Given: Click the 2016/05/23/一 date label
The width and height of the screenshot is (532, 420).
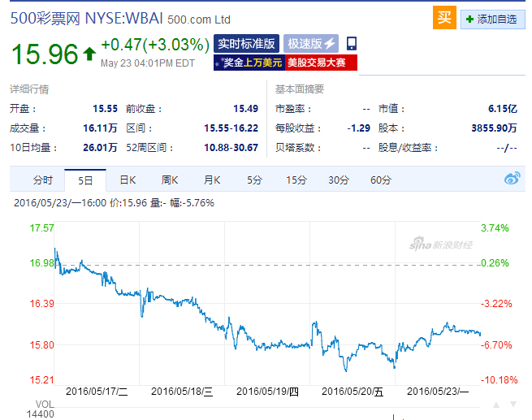Looking at the screenshot, I should click(x=438, y=392).
